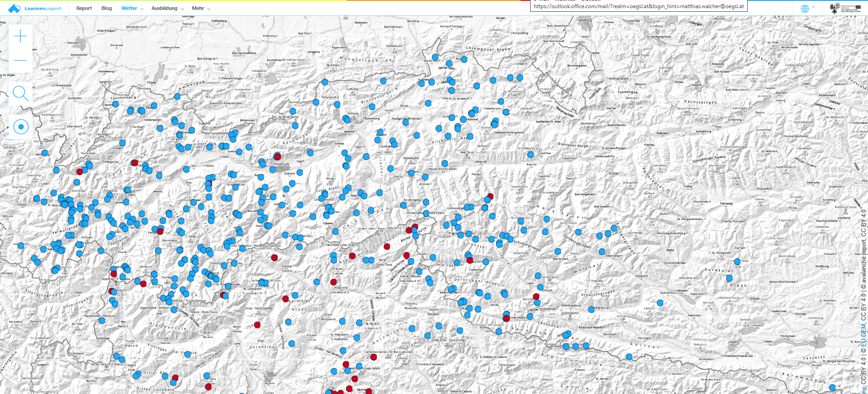Select blue station marker near Gurktaler Alpen label
This screenshot has width=868, height=394.
(729, 278)
